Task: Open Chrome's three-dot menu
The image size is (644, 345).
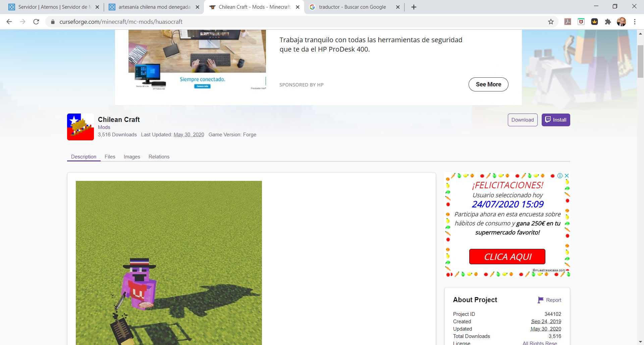Action: coord(635,22)
